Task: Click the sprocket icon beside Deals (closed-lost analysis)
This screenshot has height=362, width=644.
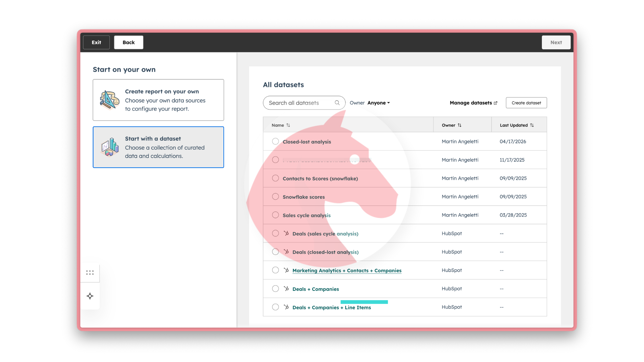Action: point(286,252)
